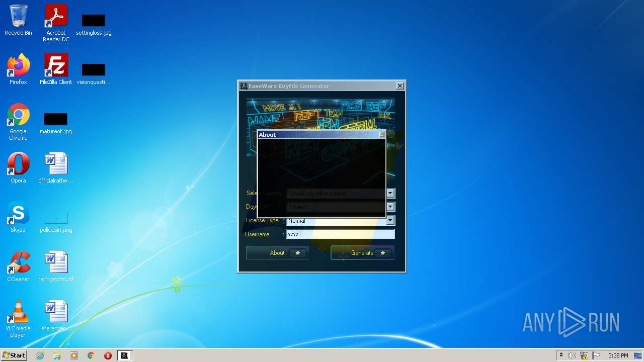Click the Show desktop button
The image size is (644, 362).
[x=639, y=355]
